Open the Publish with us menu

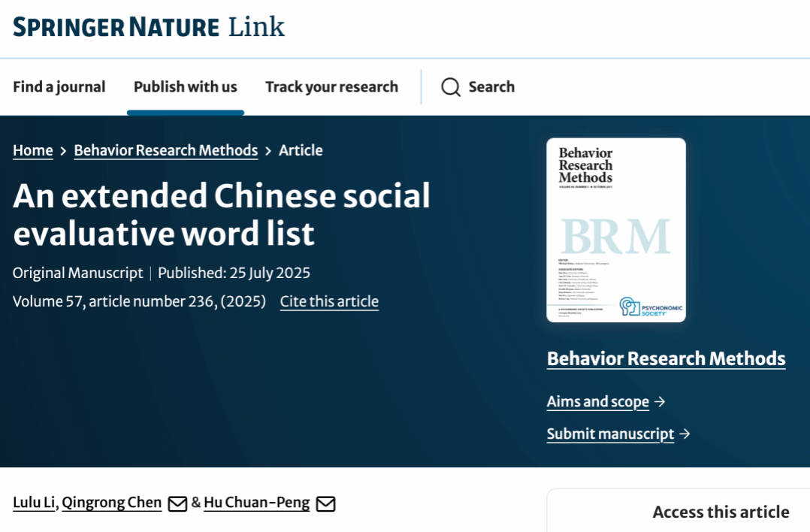coord(186,86)
